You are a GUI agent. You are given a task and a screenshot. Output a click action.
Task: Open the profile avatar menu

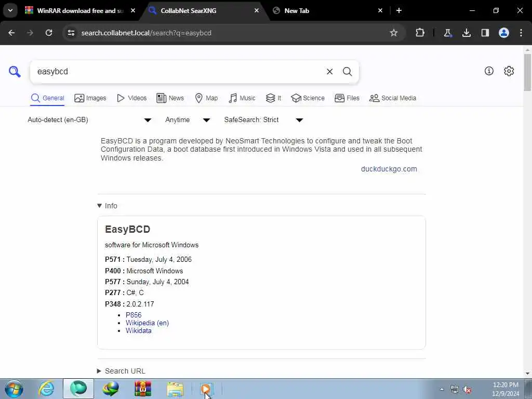504,33
